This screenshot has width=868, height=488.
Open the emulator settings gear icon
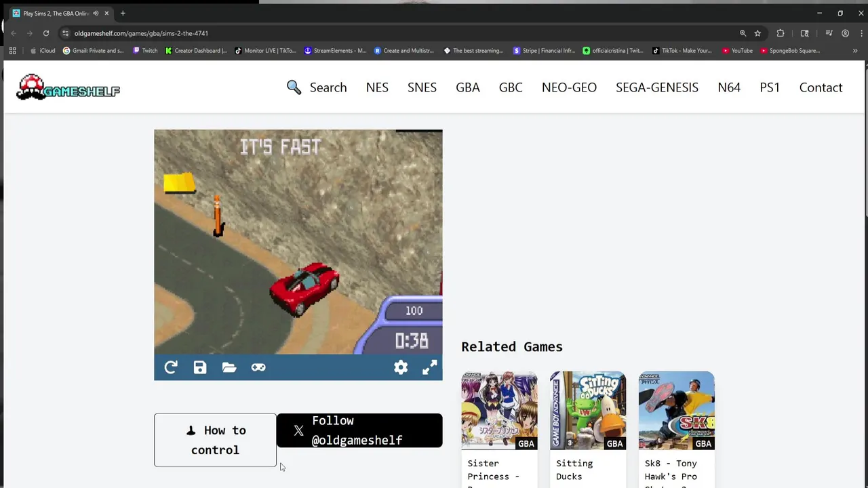tap(401, 367)
